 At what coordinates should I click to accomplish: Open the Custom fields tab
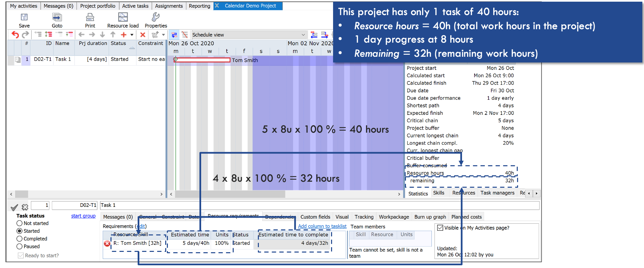click(315, 217)
